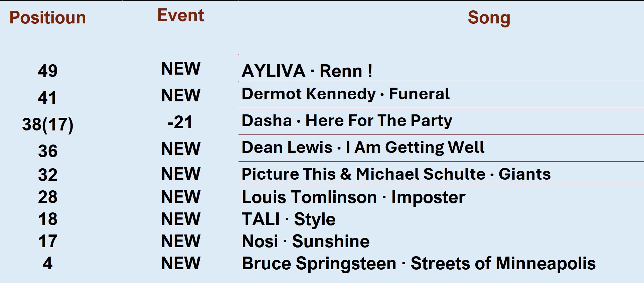Viewport: 644px width, 283px height.
Task: Select position number 49
Action: (48, 71)
